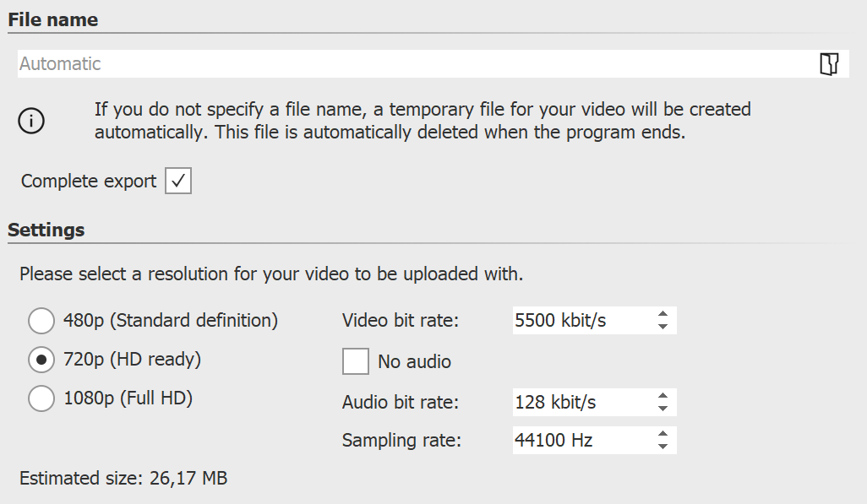Click the Automatic file name input field
867x504 pixels.
pos(338,63)
